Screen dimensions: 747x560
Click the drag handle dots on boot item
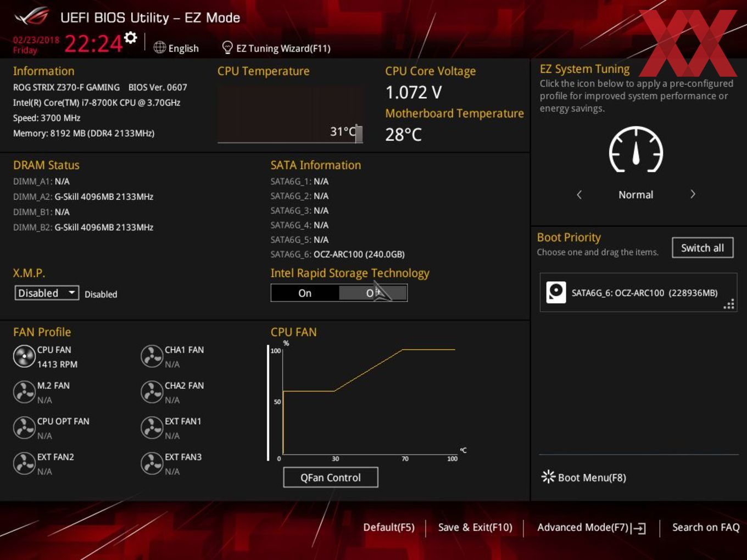coord(729,304)
